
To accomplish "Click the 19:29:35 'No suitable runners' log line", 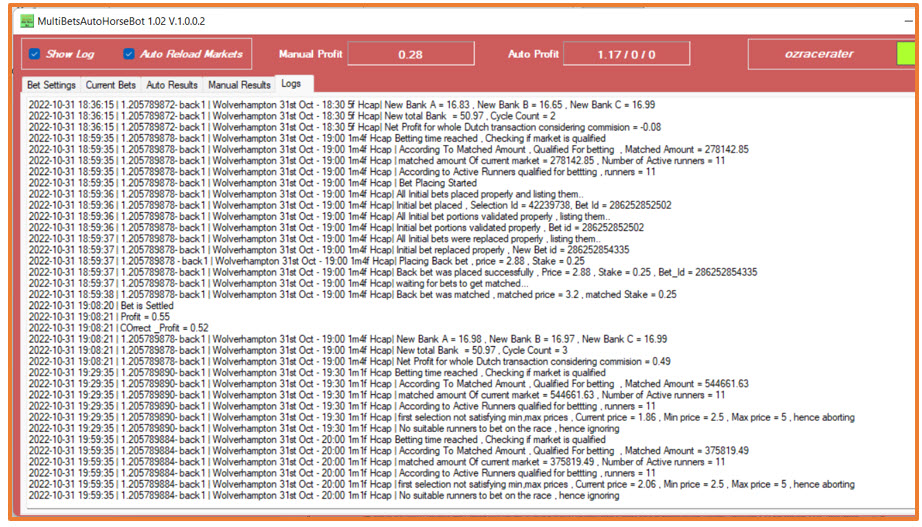I will tap(324, 428).
